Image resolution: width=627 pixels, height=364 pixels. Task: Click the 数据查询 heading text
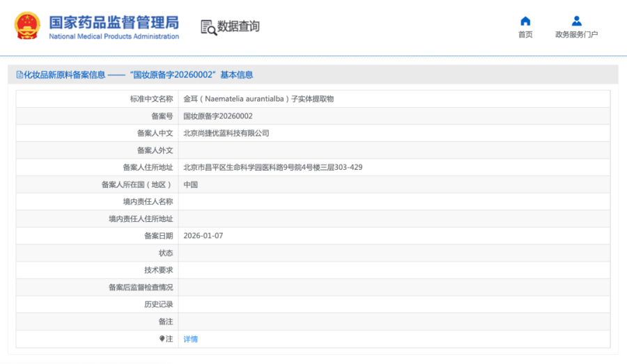tap(238, 26)
